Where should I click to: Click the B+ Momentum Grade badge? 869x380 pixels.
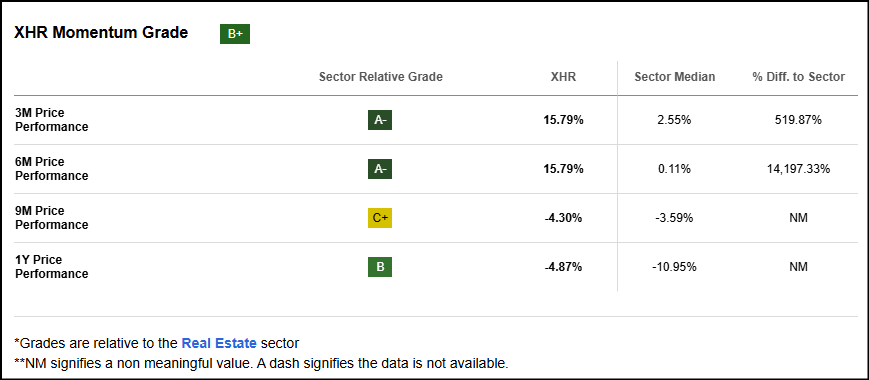pos(235,34)
